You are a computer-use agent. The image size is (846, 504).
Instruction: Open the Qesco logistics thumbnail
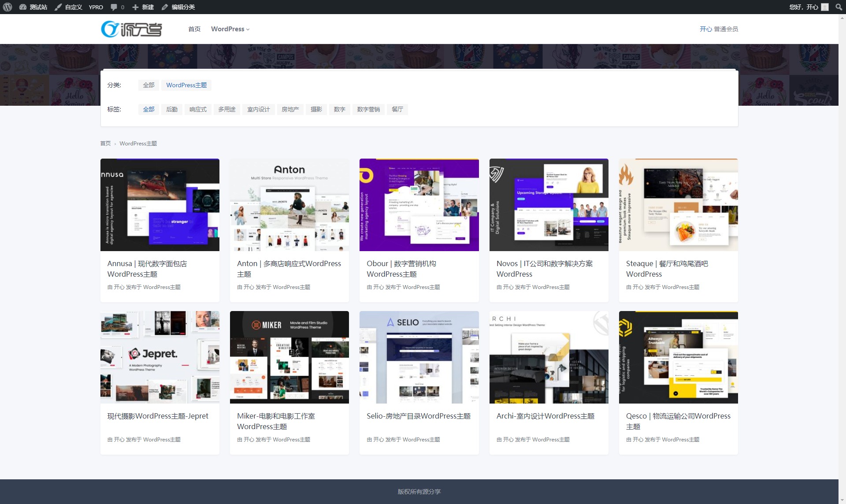click(679, 357)
